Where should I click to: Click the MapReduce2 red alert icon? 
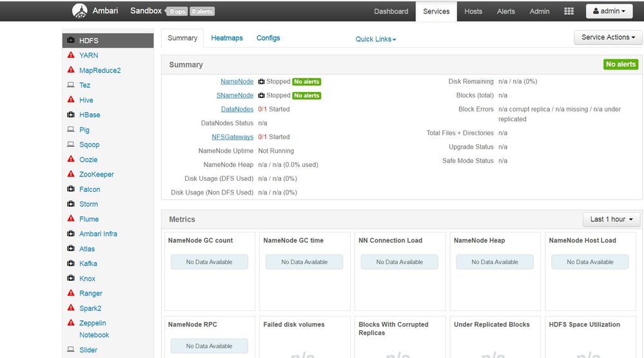[71, 70]
